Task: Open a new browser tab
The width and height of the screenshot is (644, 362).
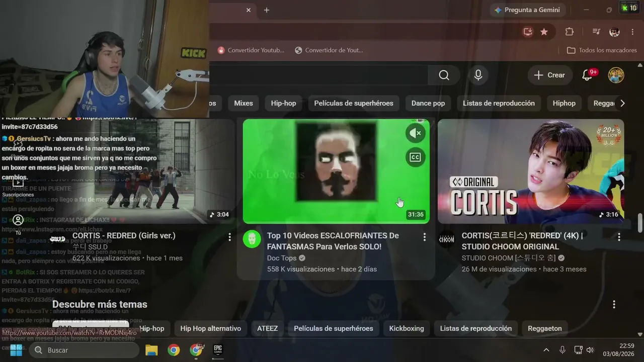Action: pos(267,10)
